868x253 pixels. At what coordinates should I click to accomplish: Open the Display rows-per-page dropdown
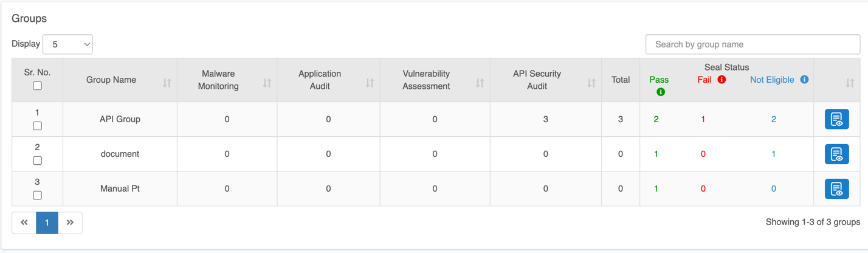[67, 44]
